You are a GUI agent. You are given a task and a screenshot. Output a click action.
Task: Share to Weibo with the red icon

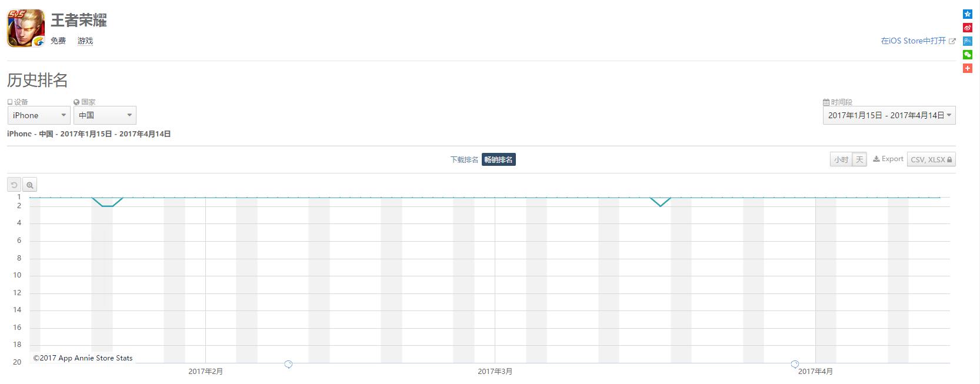(968, 28)
